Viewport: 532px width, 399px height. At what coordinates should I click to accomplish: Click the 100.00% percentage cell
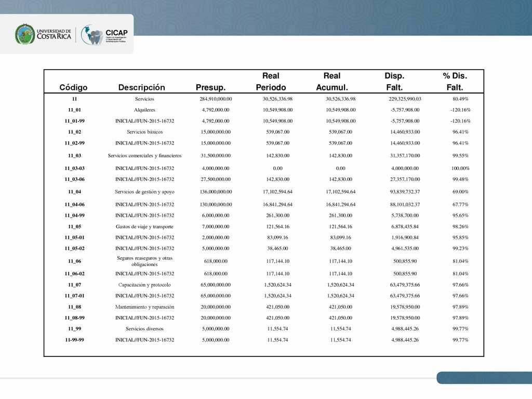pos(460,168)
